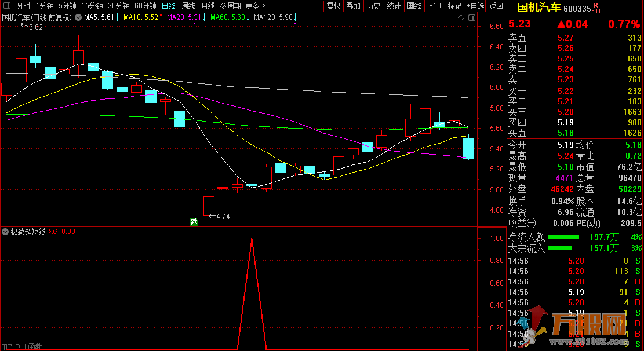
Task: Select the 1分钟 period tab
Action: click(x=45, y=6)
